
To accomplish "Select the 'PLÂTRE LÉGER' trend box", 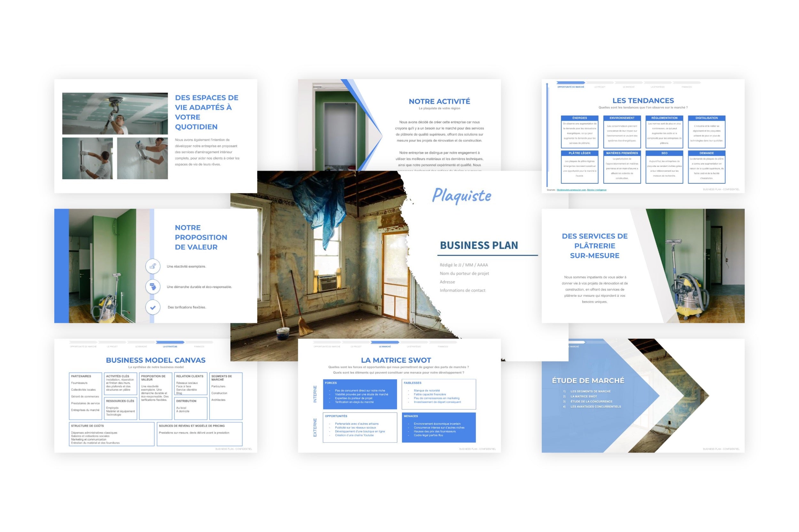I will (579, 167).
